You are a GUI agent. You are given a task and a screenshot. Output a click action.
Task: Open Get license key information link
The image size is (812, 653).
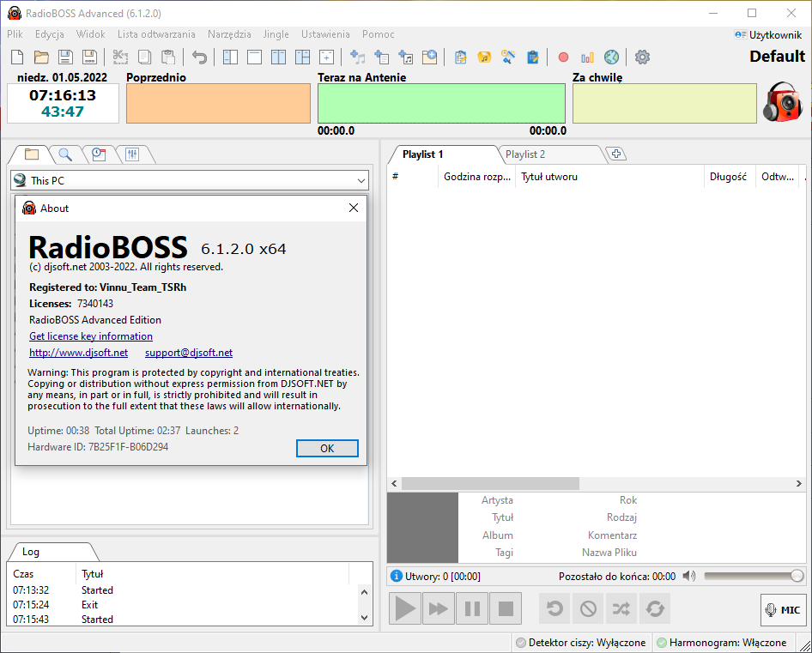point(91,336)
